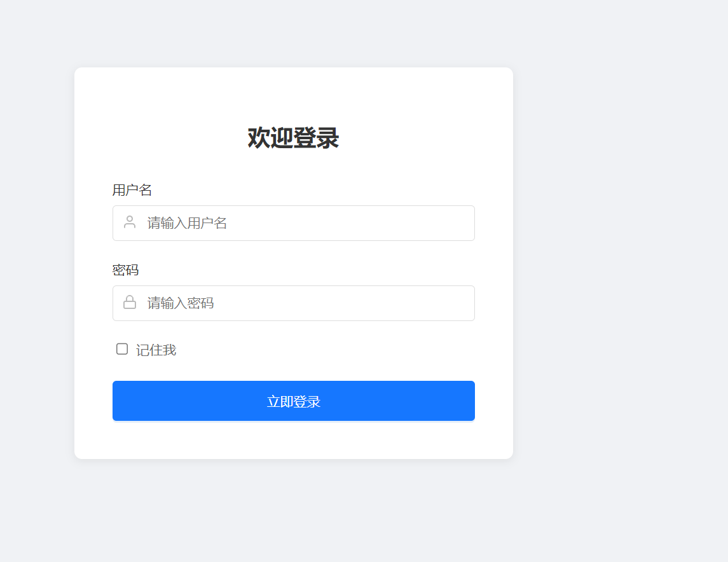Select the 欢迎登录 heading text

[294, 138]
